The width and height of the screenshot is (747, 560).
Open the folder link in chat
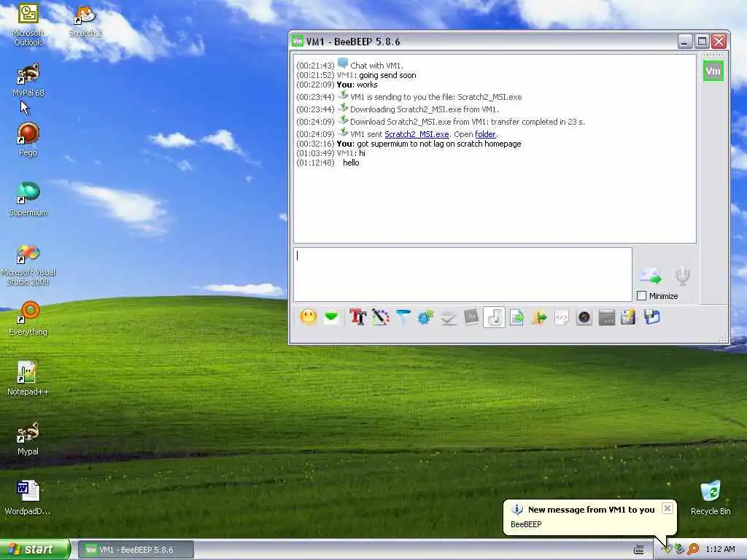485,134
